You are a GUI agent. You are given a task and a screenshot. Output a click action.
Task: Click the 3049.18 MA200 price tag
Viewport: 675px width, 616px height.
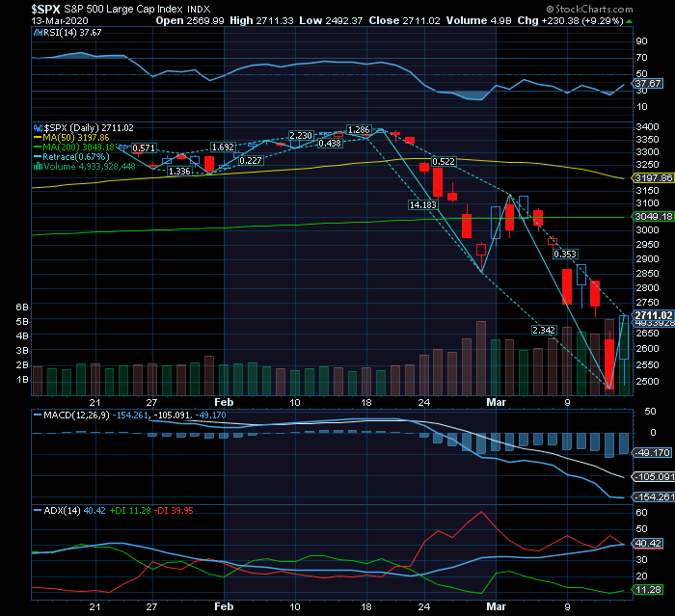tap(653, 217)
